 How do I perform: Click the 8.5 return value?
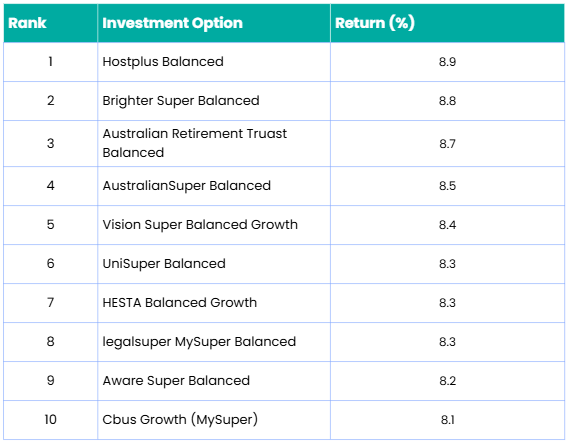pos(447,186)
